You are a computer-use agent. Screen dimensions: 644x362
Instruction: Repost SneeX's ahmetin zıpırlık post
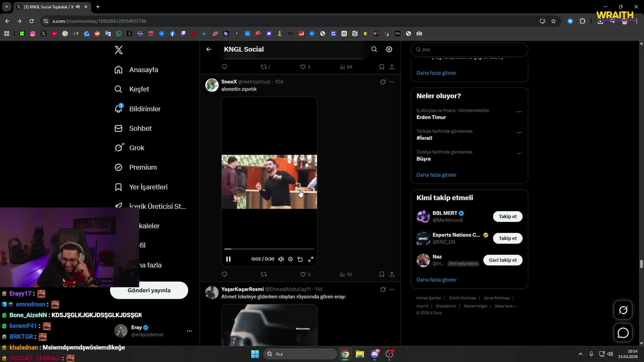[264, 274]
